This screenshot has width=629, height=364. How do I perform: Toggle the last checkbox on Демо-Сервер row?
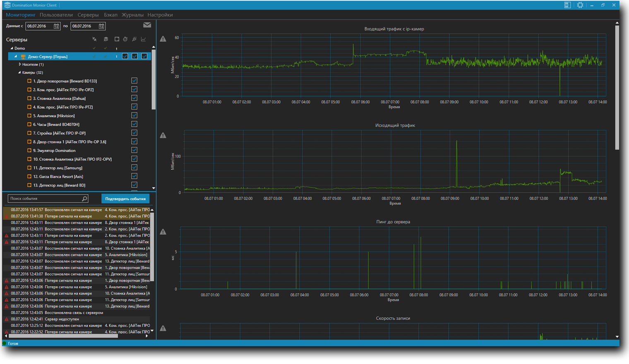point(144,56)
